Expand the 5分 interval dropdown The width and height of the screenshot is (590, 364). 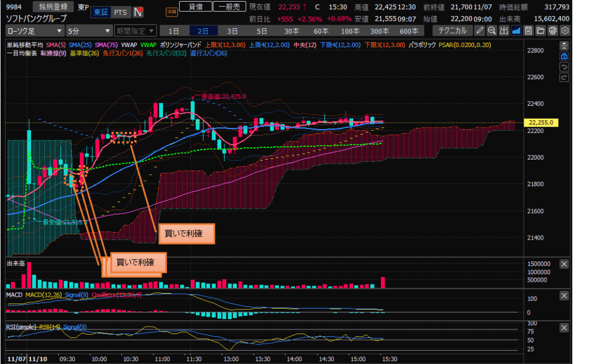(x=88, y=31)
